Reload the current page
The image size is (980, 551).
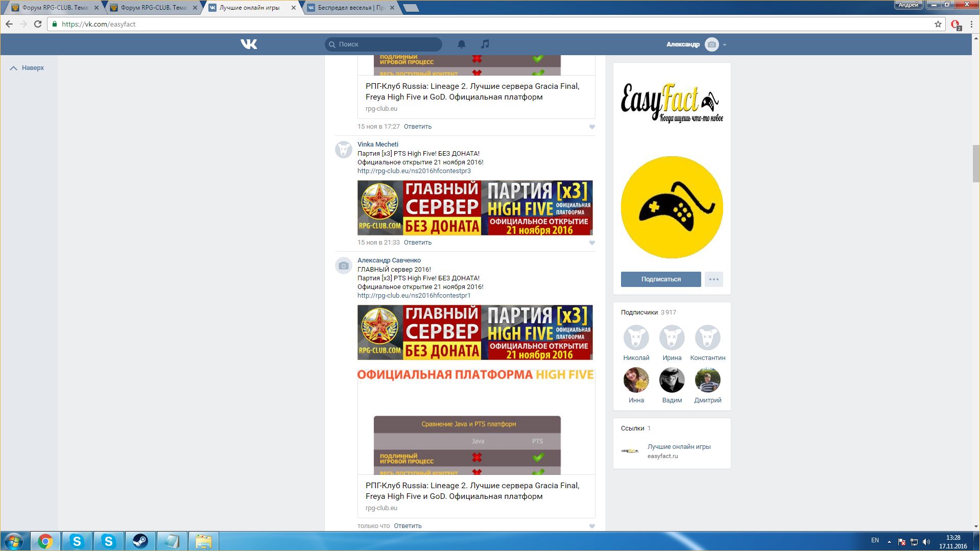click(38, 24)
